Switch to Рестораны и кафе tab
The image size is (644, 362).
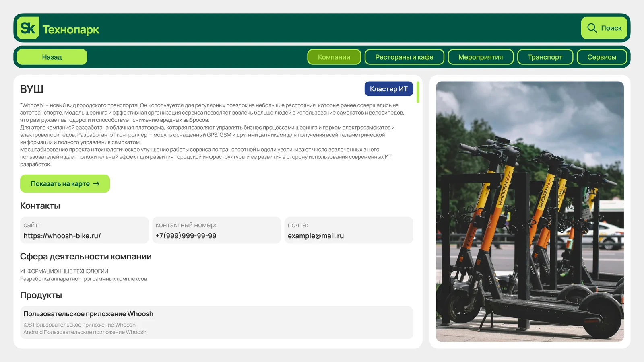pos(404,57)
